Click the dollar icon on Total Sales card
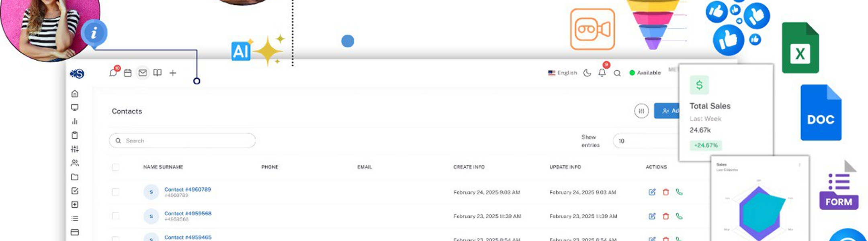The image size is (868, 241). [x=699, y=85]
